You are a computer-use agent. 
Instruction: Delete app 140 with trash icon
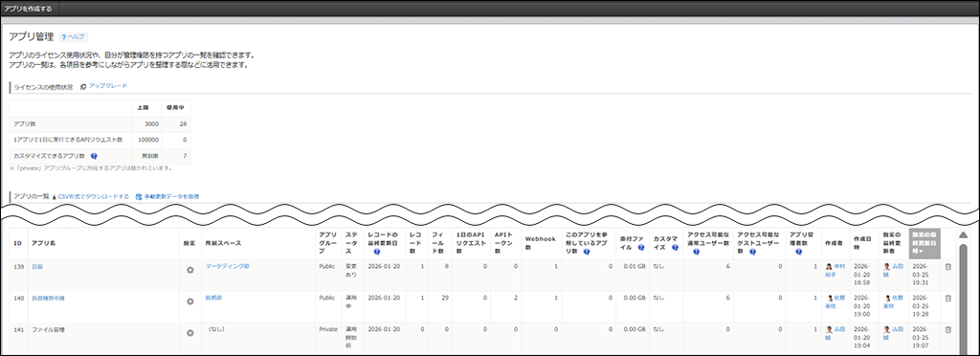tap(947, 299)
